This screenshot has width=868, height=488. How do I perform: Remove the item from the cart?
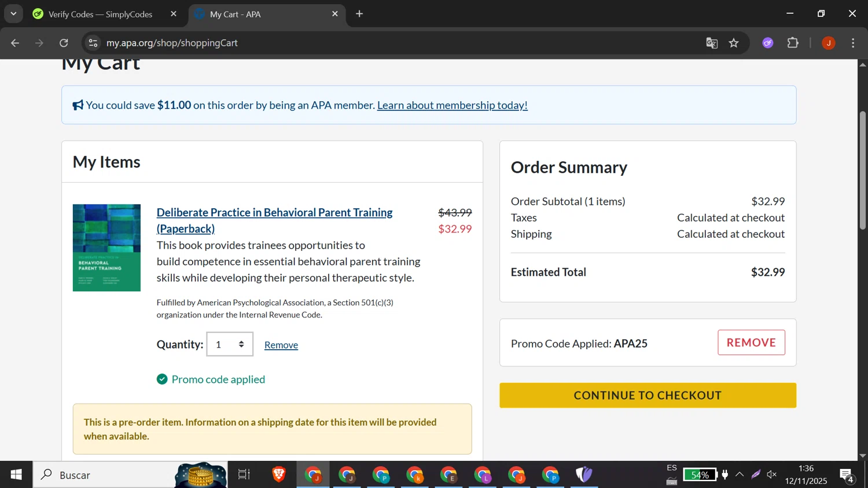[281, 345]
